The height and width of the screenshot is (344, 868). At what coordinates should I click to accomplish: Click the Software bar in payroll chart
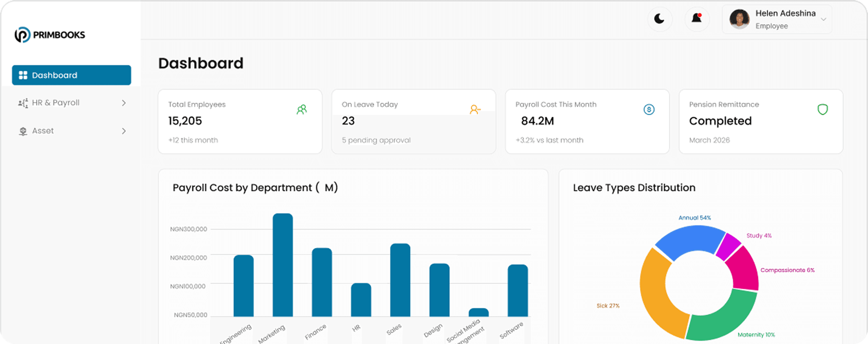(x=518, y=291)
